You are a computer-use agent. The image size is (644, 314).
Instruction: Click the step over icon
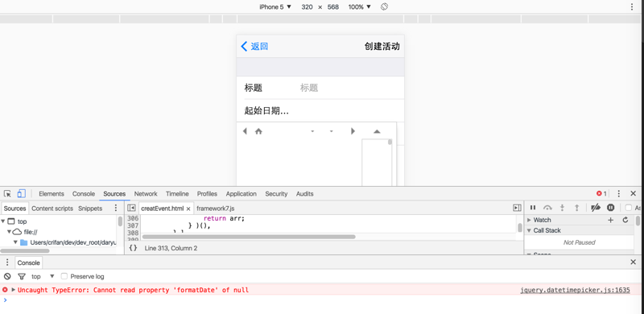coord(547,208)
